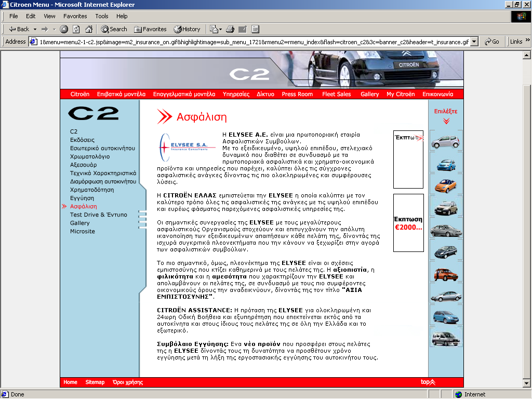Open the Favorites pane toolbar button

click(x=150, y=29)
